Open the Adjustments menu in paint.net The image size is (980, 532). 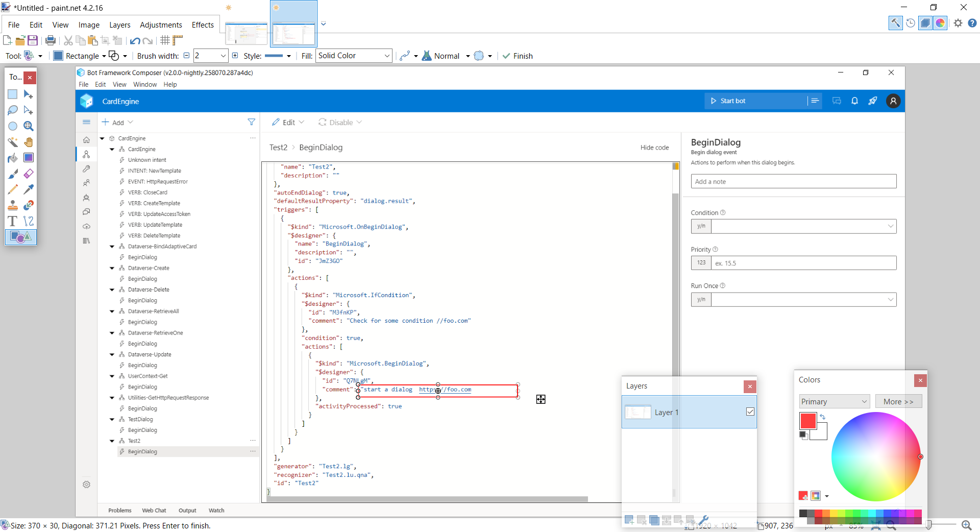click(160, 25)
